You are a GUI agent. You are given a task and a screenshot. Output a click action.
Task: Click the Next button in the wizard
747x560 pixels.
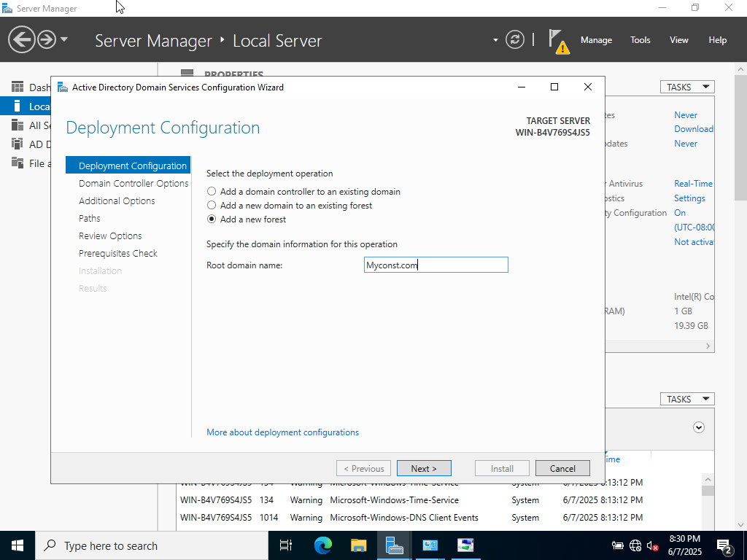(x=424, y=467)
